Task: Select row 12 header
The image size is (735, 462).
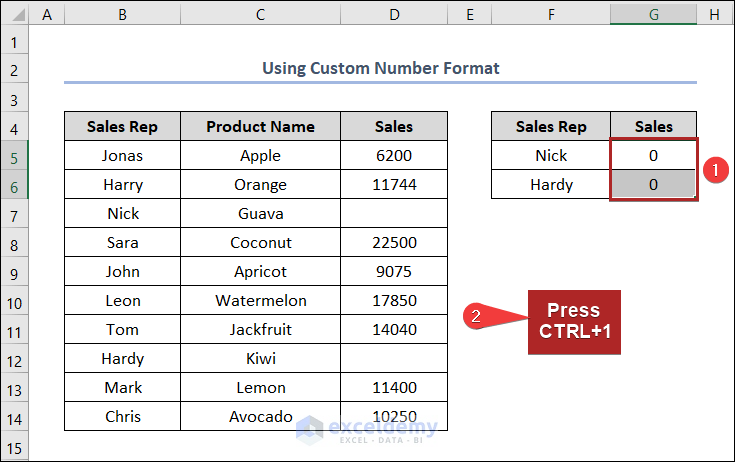Action: tap(14, 359)
